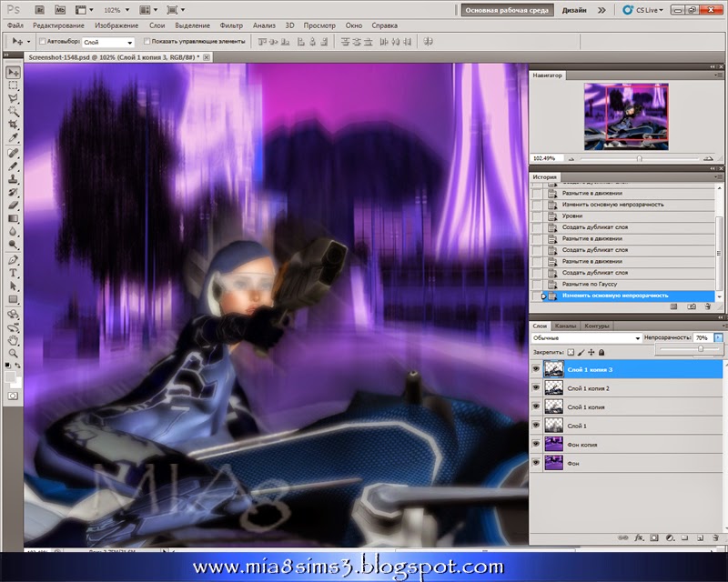Open the Фильтр menu
The width and height of the screenshot is (728, 582).
tap(231, 25)
